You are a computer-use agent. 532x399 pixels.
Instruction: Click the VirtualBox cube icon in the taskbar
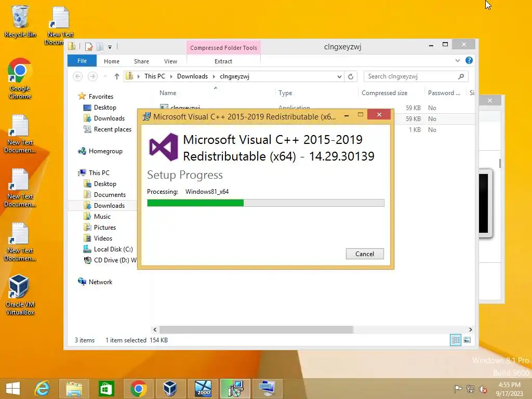pyautogui.click(x=170, y=389)
